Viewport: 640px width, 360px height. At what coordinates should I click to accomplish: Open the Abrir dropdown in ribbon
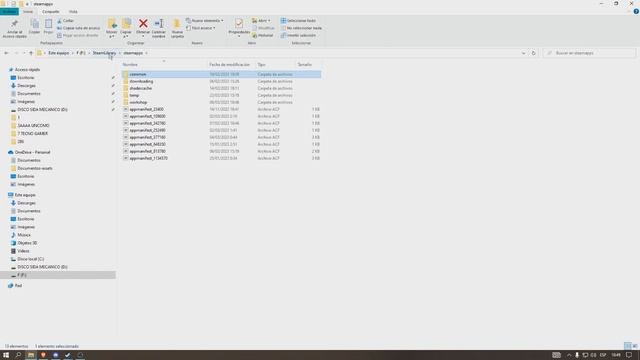(x=261, y=20)
